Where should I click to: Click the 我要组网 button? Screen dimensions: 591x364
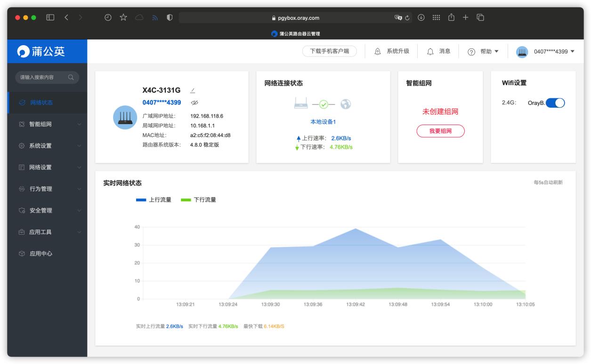(440, 131)
